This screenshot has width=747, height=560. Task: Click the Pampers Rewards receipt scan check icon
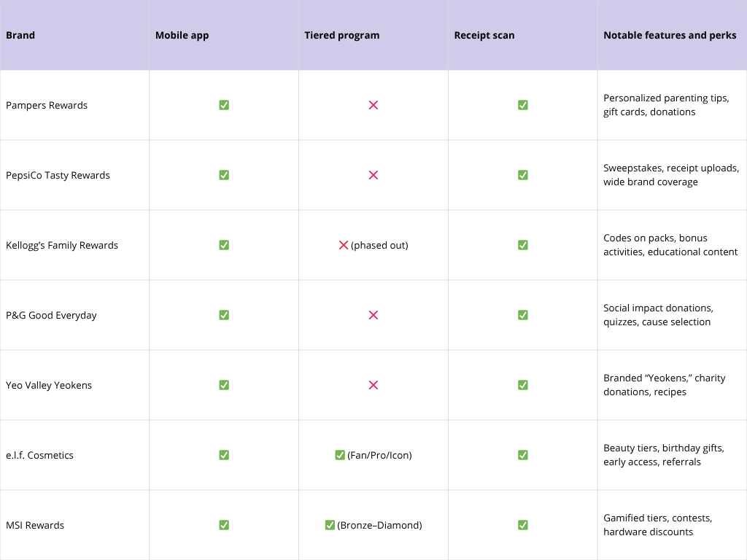[x=522, y=105]
